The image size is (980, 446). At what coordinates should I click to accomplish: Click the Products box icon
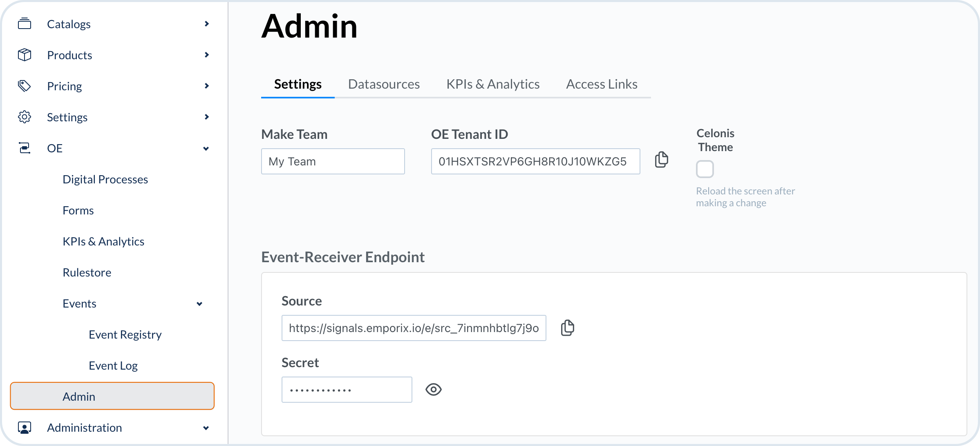point(25,55)
